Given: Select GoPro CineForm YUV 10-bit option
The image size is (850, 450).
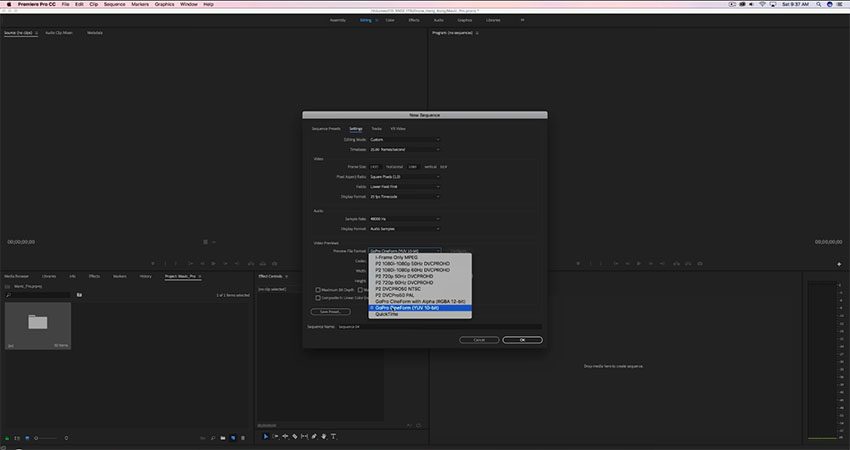Looking at the screenshot, I should pyautogui.click(x=420, y=308).
